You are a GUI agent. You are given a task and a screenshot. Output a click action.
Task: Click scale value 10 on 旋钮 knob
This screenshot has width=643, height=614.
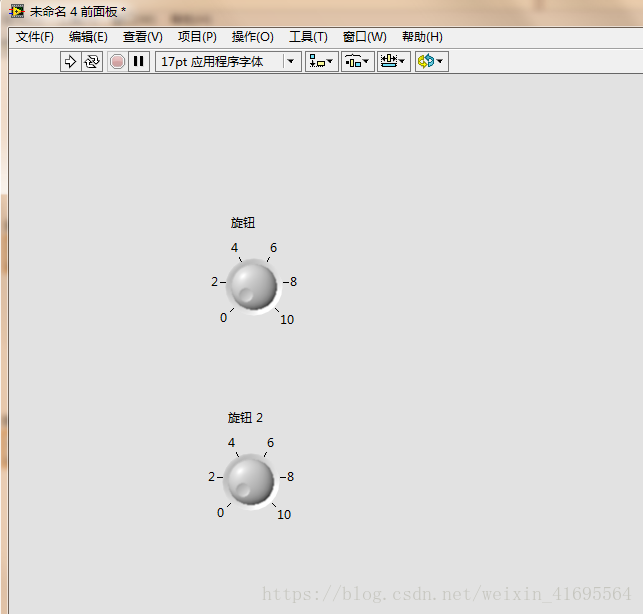[x=287, y=320]
